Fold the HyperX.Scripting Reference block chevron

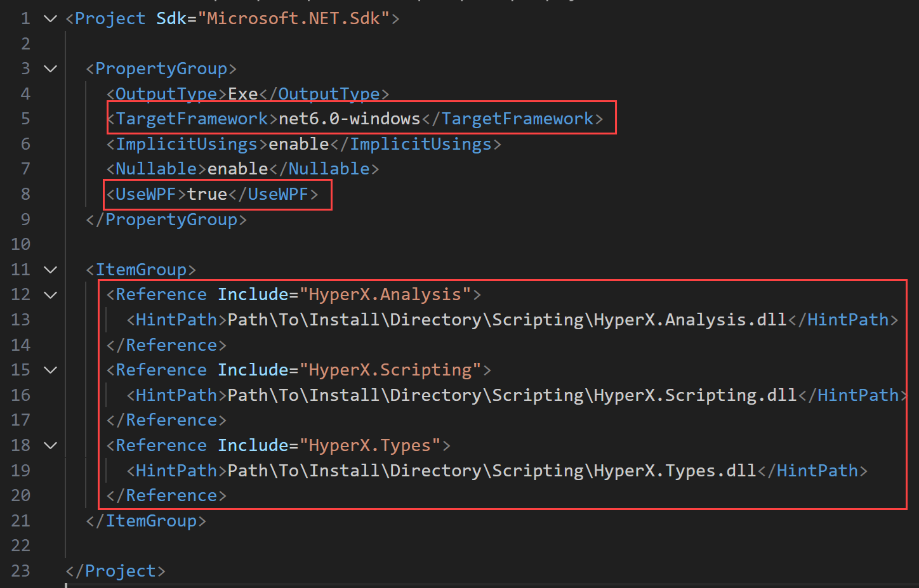coord(50,370)
